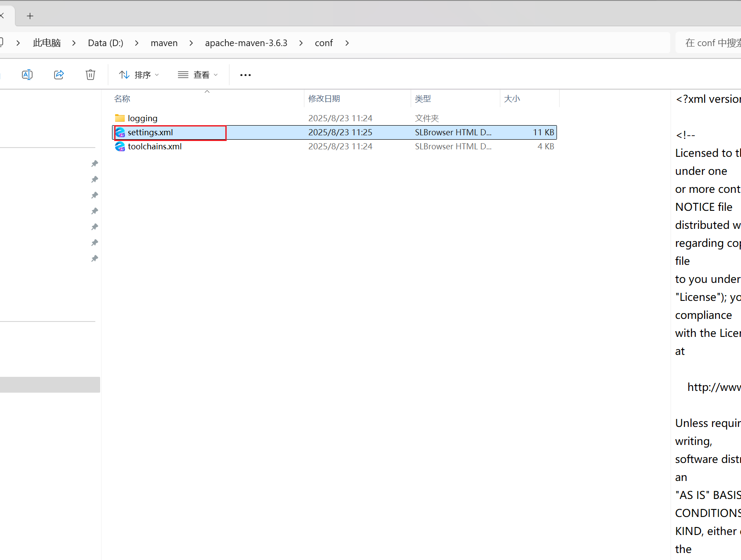
Task: Click the 文件夹 type cell
Action: coord(427,118)
